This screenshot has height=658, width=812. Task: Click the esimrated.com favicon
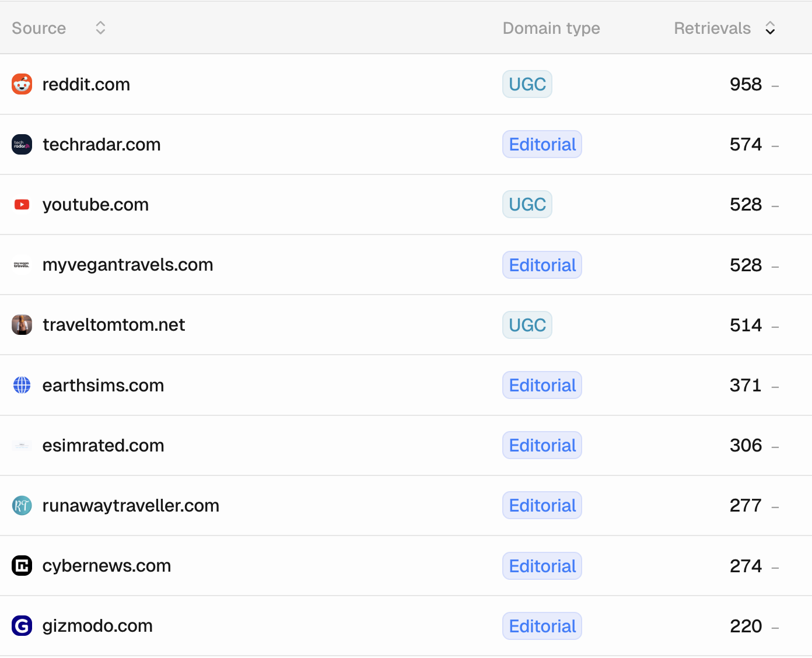[x=22, y=445]
